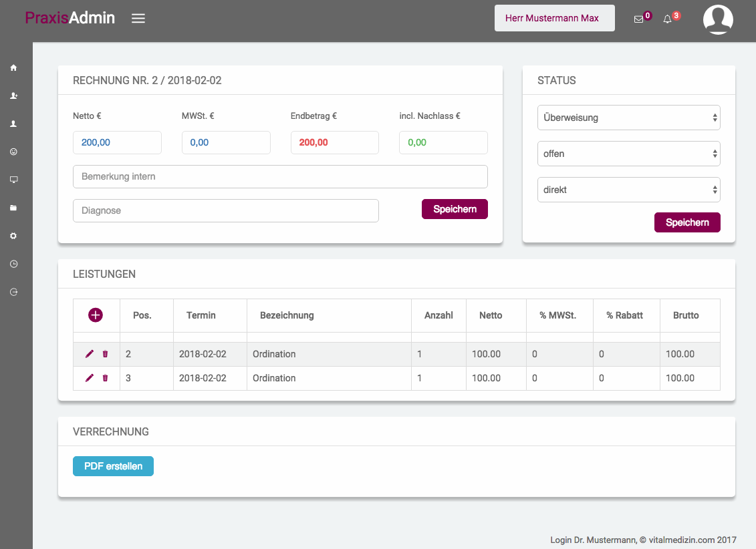Open the direkt dropdown
Screen dimensions: 756x549
[629, 190]
